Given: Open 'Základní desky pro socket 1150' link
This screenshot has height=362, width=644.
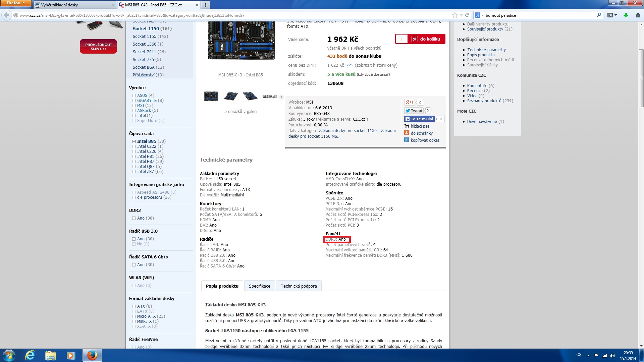Looking at the screenshot, I should click(347, 131).
